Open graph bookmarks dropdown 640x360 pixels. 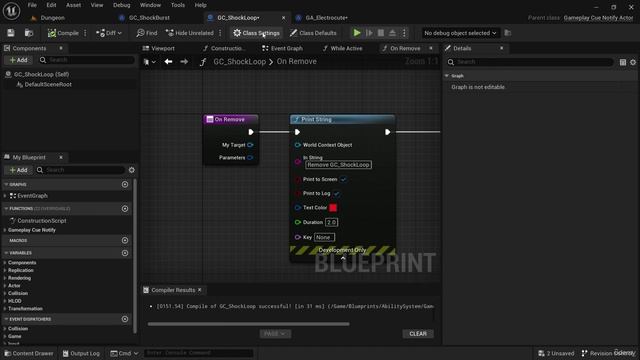point(150,62)
